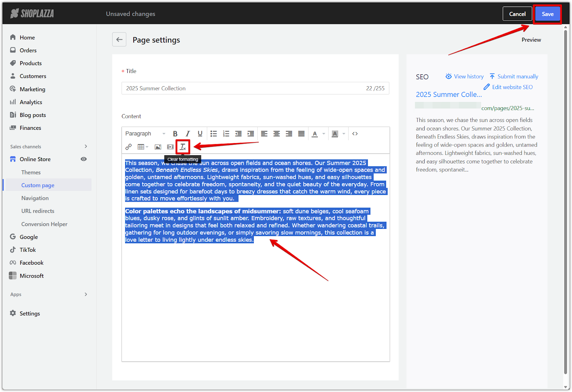Click the Save button
This screenshot has height=392, width=572.
point(547,14)
